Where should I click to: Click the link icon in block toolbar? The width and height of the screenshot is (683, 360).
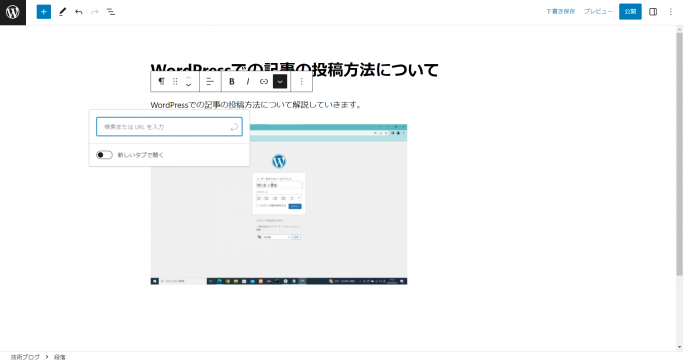264,82
